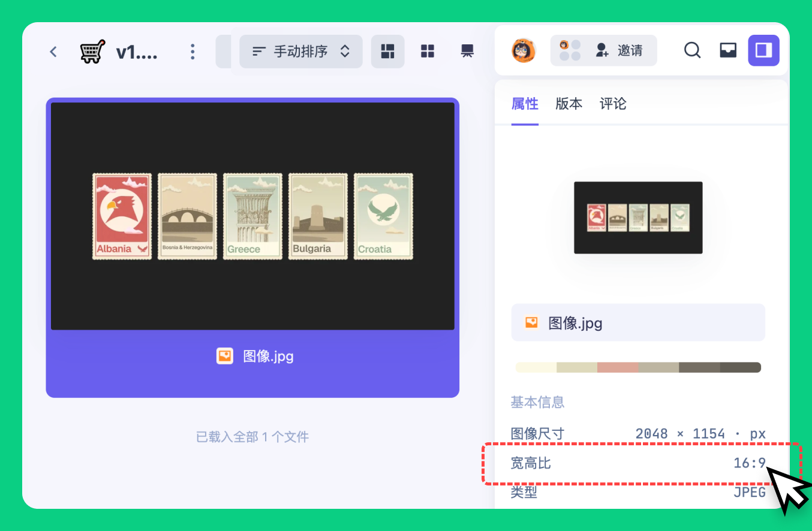Open the inbox tray icon
Viewport: 812px width, 531px height.
pyautogui.click(x=727, y=50)
